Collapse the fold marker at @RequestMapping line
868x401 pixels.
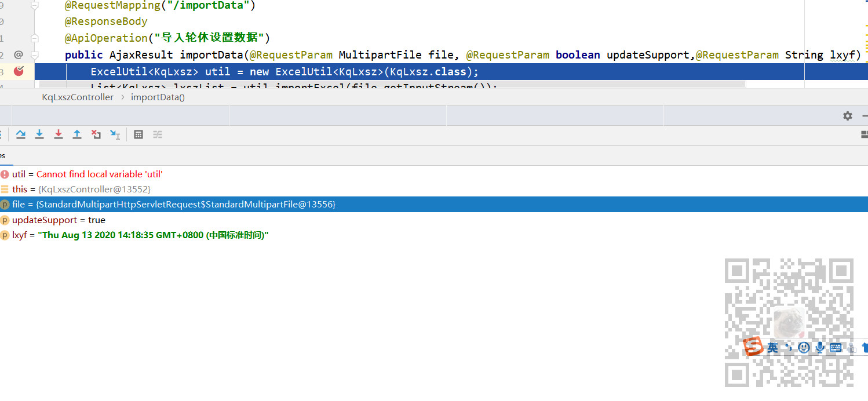35,5
